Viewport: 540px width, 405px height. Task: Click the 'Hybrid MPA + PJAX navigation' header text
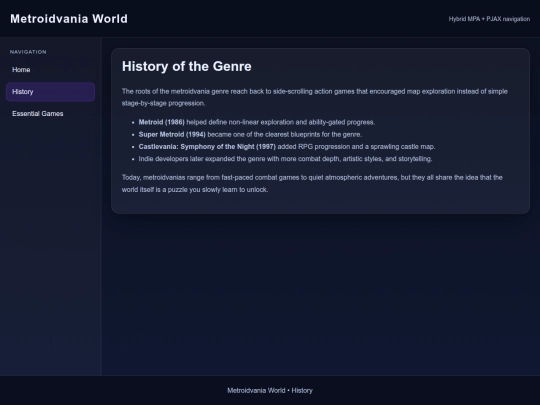(x=489, y=19)
